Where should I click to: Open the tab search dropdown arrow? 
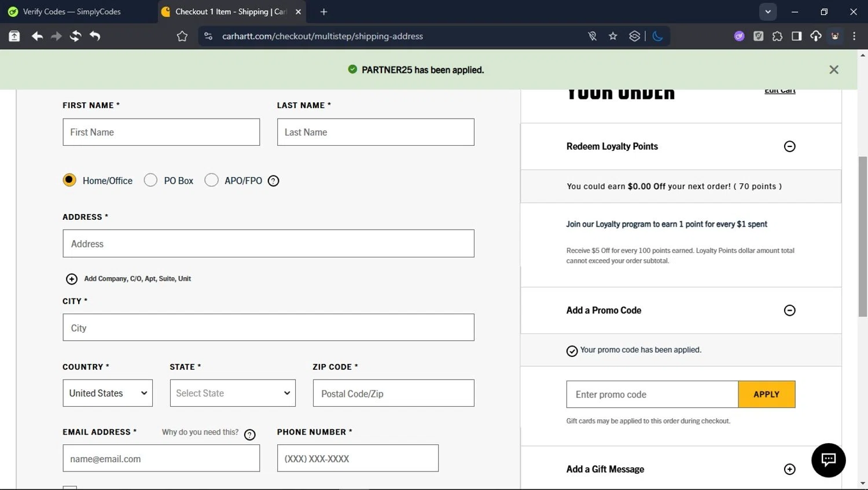pyautogui.click(x=768, y=12)
